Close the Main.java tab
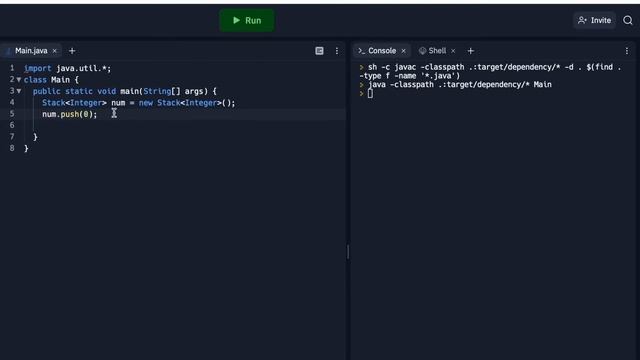 point(55,51)
